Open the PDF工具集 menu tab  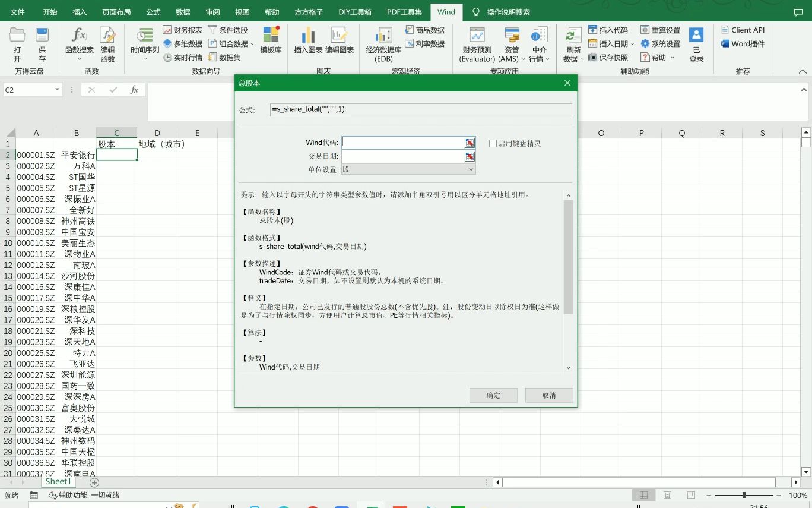click(x=404, y=11)
